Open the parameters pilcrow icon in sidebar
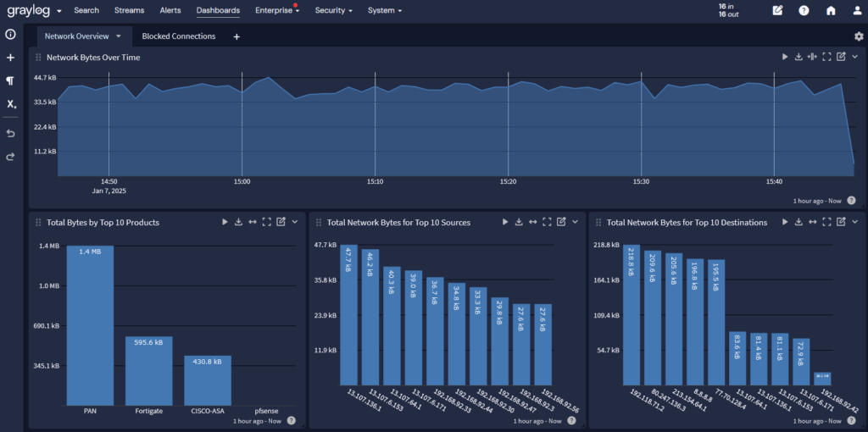 click(10, 80)
